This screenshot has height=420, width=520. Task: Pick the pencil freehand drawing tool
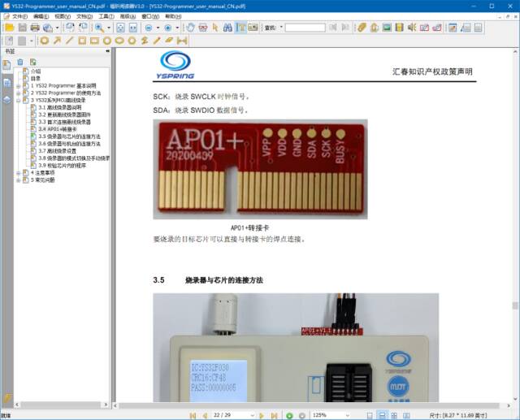[x=157, y=41]
